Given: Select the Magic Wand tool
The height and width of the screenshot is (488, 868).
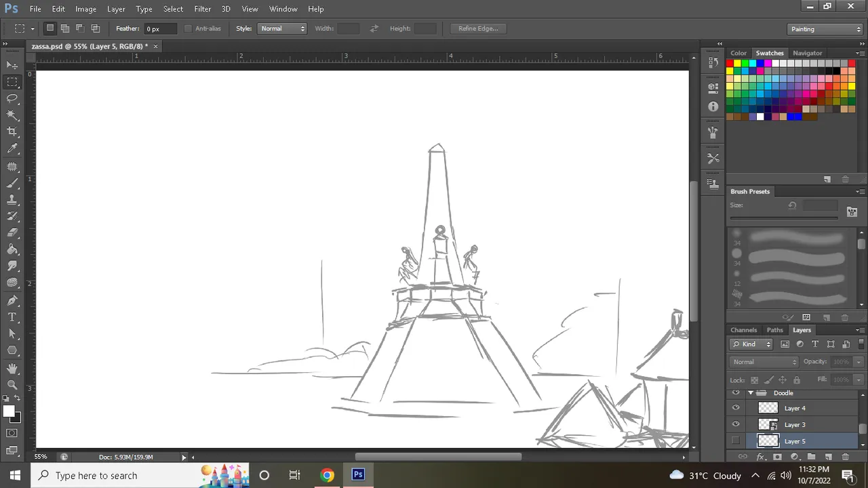Looking at the screenshot, I should (x=12, y=115).
